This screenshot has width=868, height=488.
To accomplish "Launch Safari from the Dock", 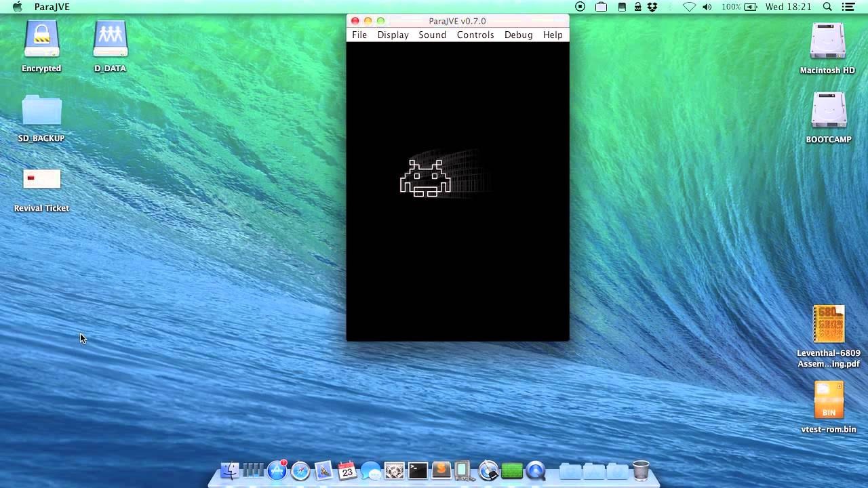I will point(300,470).
